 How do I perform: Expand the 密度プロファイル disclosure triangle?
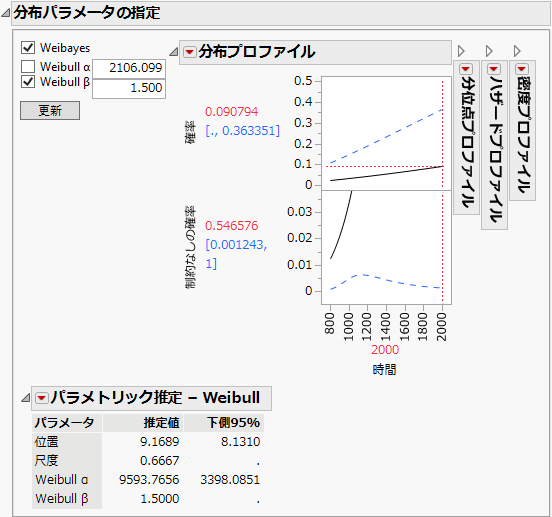517,51
